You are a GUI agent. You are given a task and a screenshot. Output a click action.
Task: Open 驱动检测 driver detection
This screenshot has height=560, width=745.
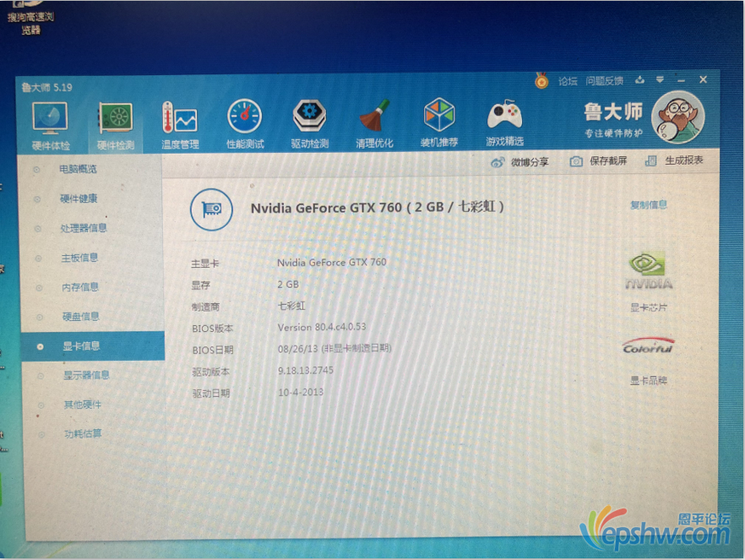click(x=309, y=123)
